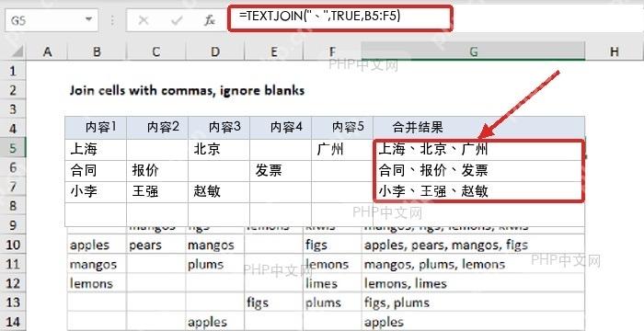Click header cell 内容3
Image resolution: width=644 pixels, height=331 pixels.
pyautogui.click(x=219, y=128)
